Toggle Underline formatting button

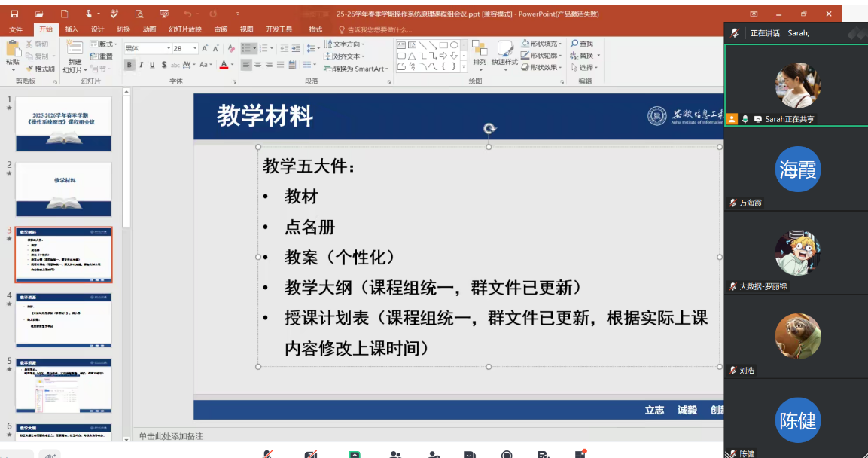152,65
